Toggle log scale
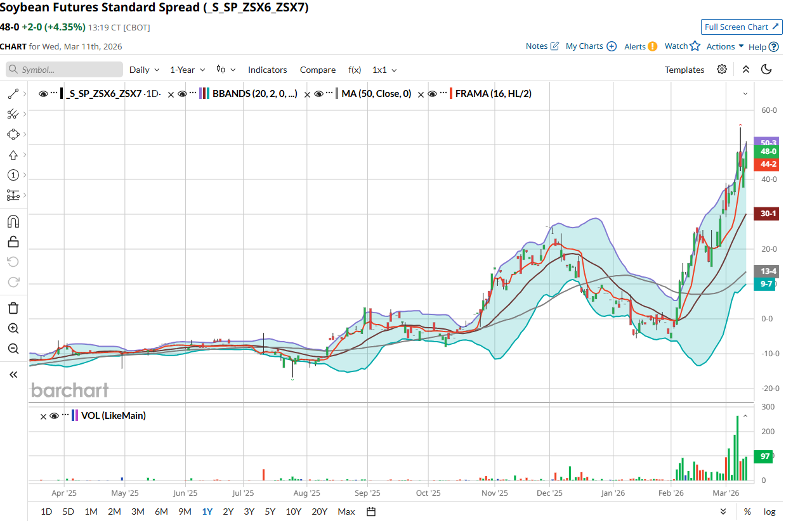The height and width of the screenshot is (528, 812). tap(769, 512)
